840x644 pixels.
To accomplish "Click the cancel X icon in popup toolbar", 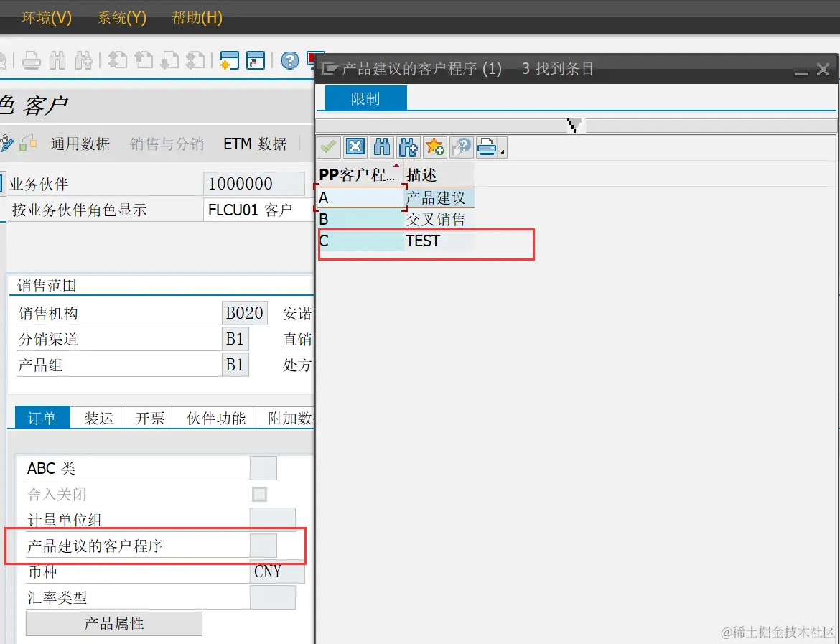I will click(355, 146).
